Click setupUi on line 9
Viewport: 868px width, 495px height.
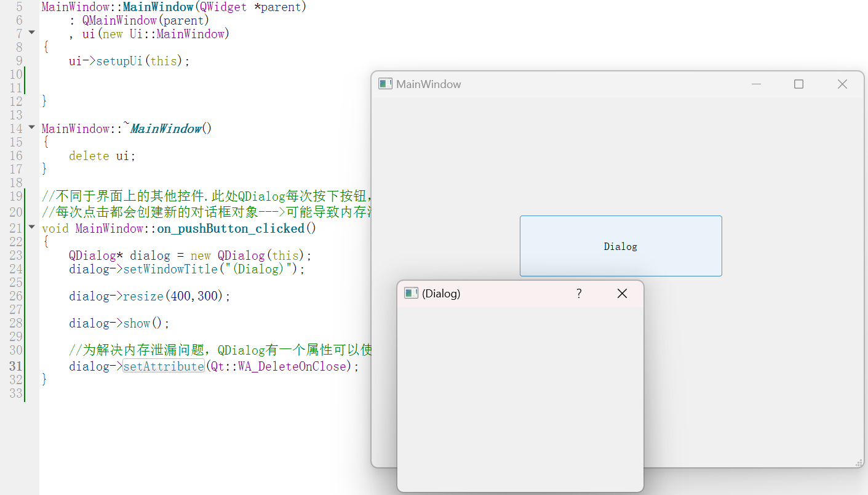coord(120,61)
